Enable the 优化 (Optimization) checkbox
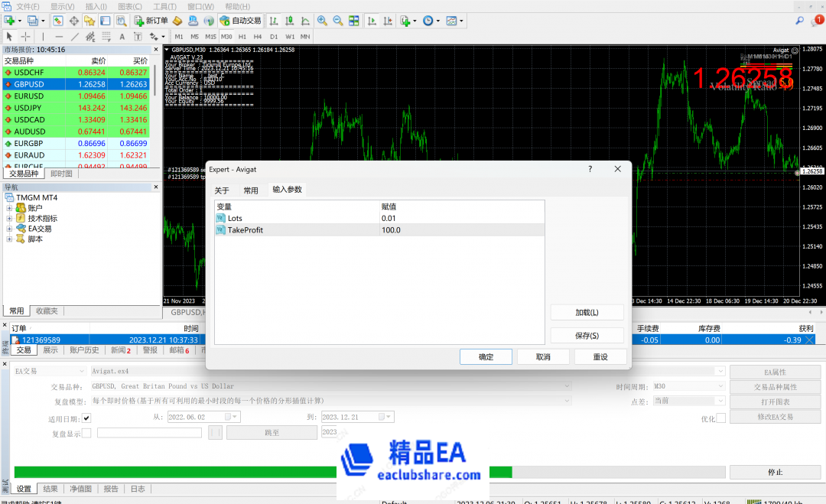The width and height of the screenshot is (826, 504). pos(721,418)
